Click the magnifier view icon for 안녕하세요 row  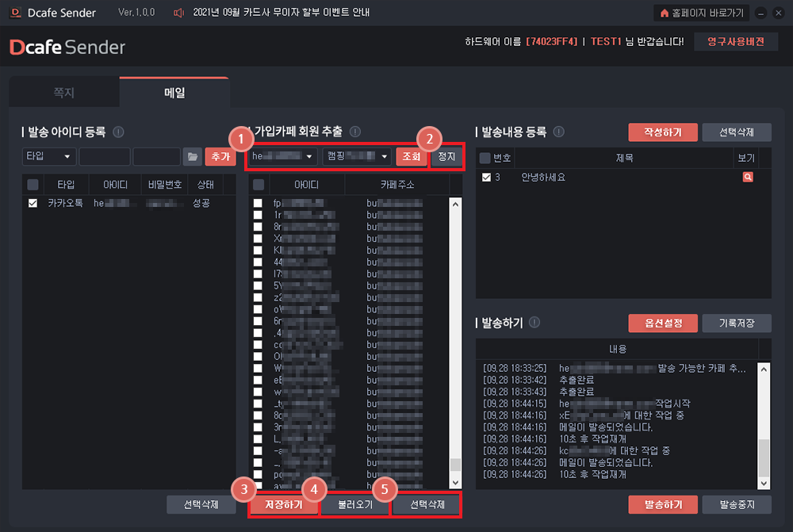pyautogui.click(x=748, y=177)
